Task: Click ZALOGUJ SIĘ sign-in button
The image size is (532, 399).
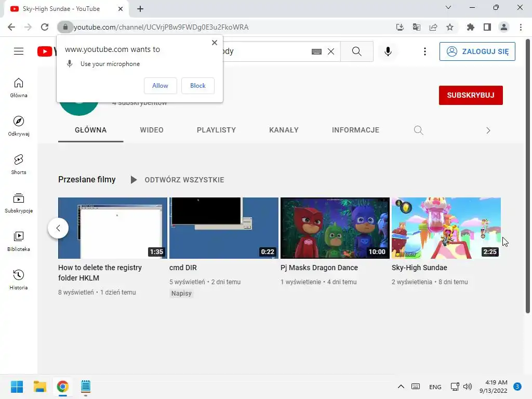Action: coord(477,51)
